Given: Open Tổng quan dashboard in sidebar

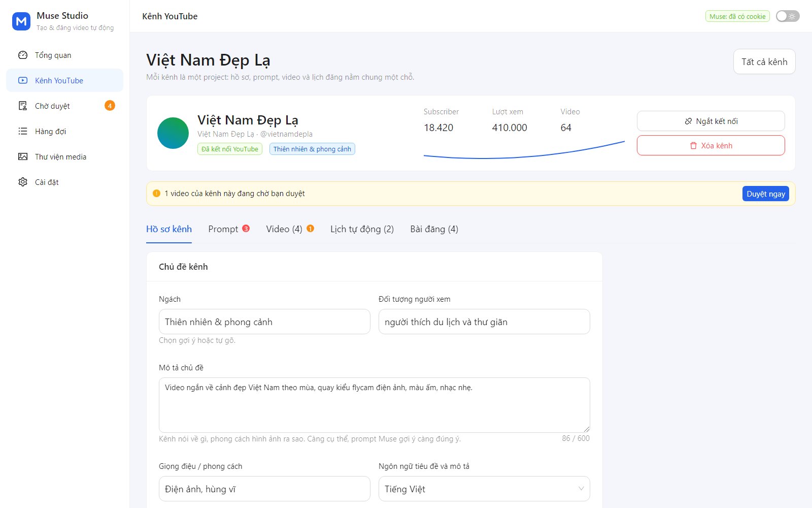Looking at the screenshot, I should coord(64,55).
